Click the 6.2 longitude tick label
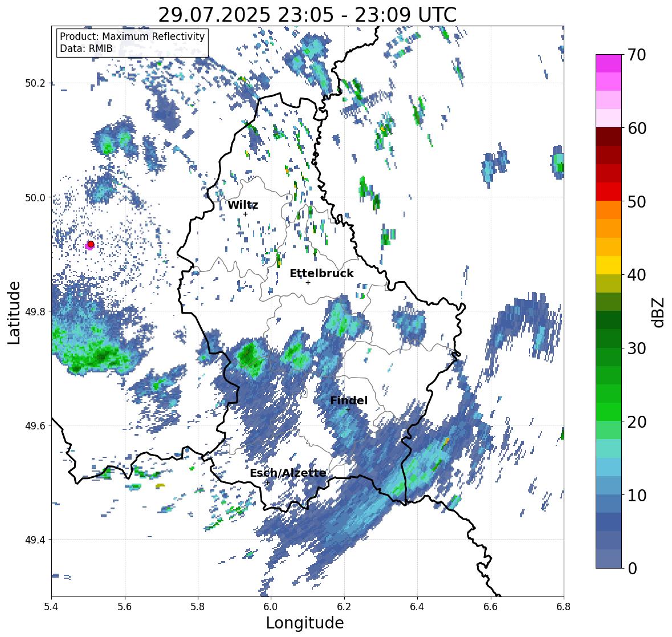Viewport: 672px width, 637px height. click(344, 606)
